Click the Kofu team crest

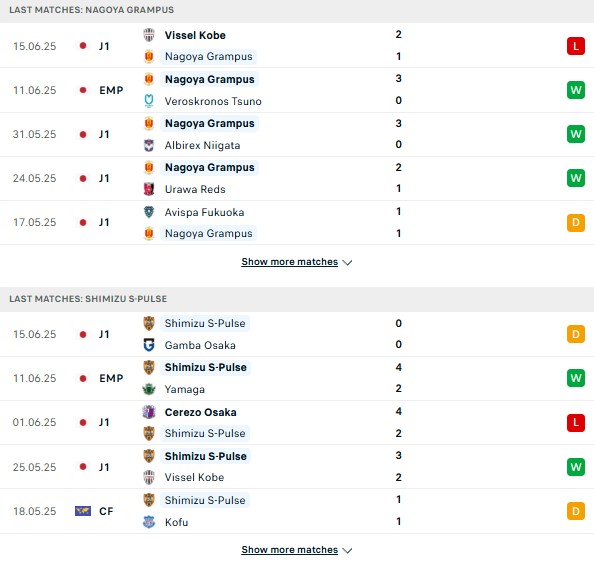pyautogui.click(x=149, y=522)
